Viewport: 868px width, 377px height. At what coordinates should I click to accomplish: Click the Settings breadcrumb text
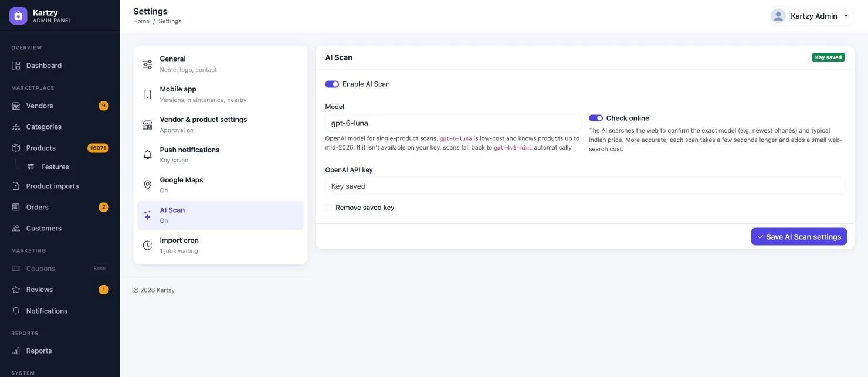click(x=171, y=21)
